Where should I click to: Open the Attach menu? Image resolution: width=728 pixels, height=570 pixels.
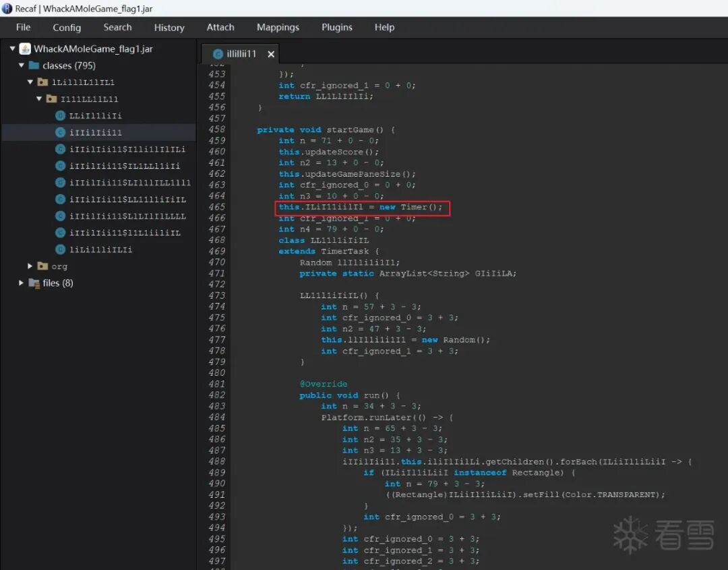[x=220, y=28]
